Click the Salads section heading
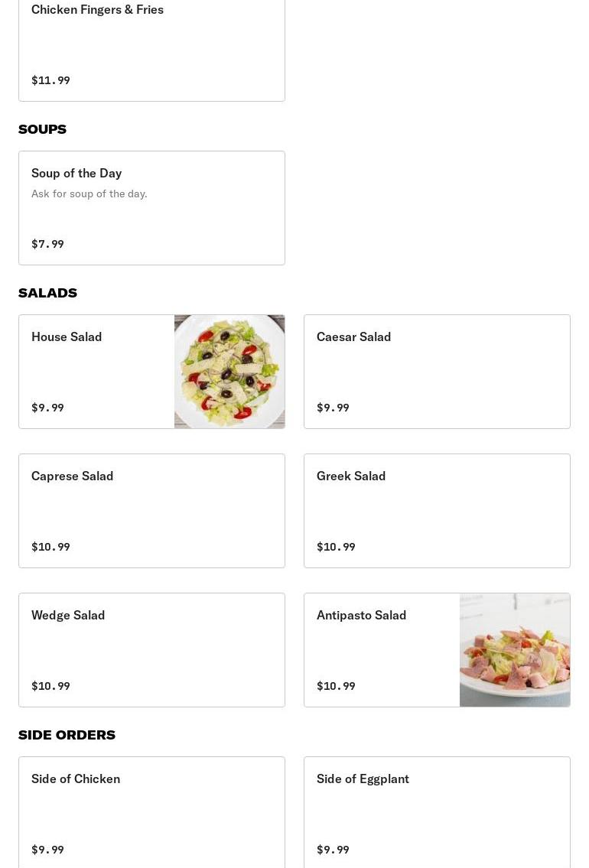 (47, 293)
